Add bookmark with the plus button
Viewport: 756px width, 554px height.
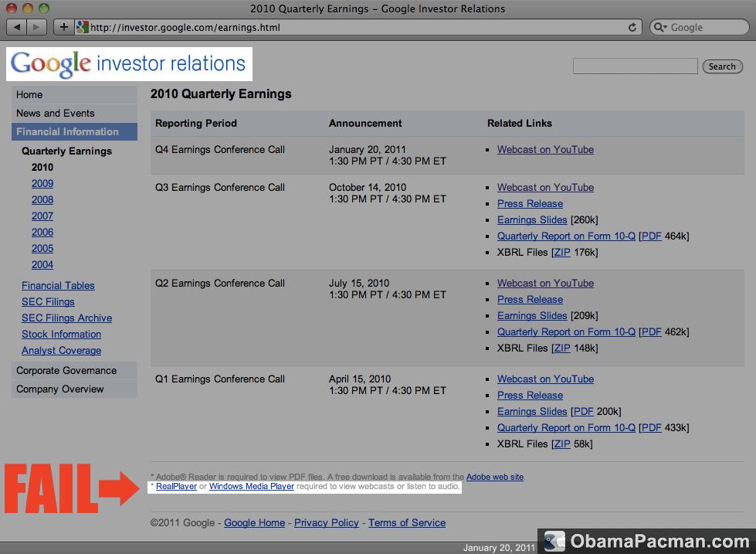[63, 27]
